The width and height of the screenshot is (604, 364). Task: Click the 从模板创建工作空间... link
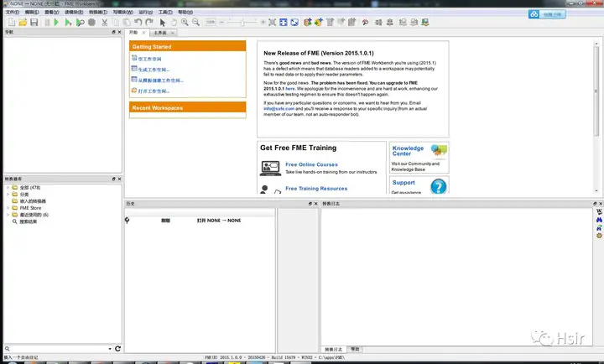click(160, 81)
